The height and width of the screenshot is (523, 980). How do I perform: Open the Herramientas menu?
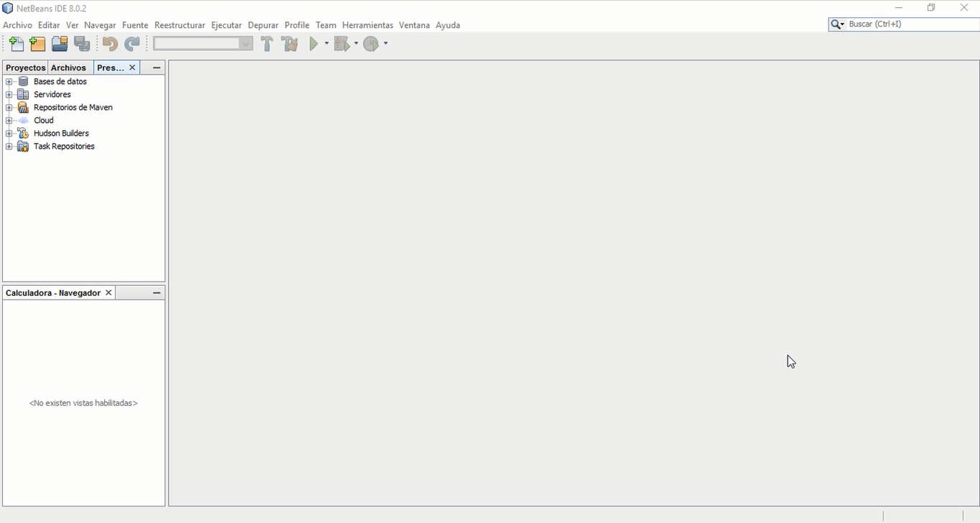368,25
